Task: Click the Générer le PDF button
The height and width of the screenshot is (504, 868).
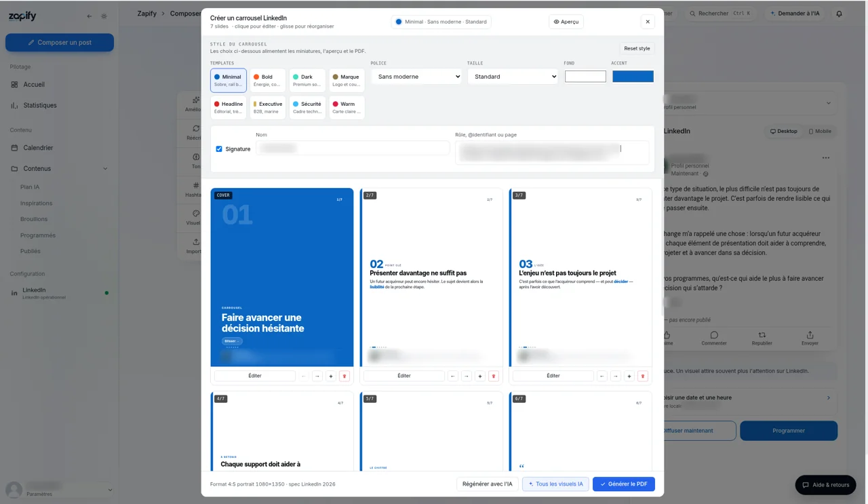Action: tap(624, 484)
